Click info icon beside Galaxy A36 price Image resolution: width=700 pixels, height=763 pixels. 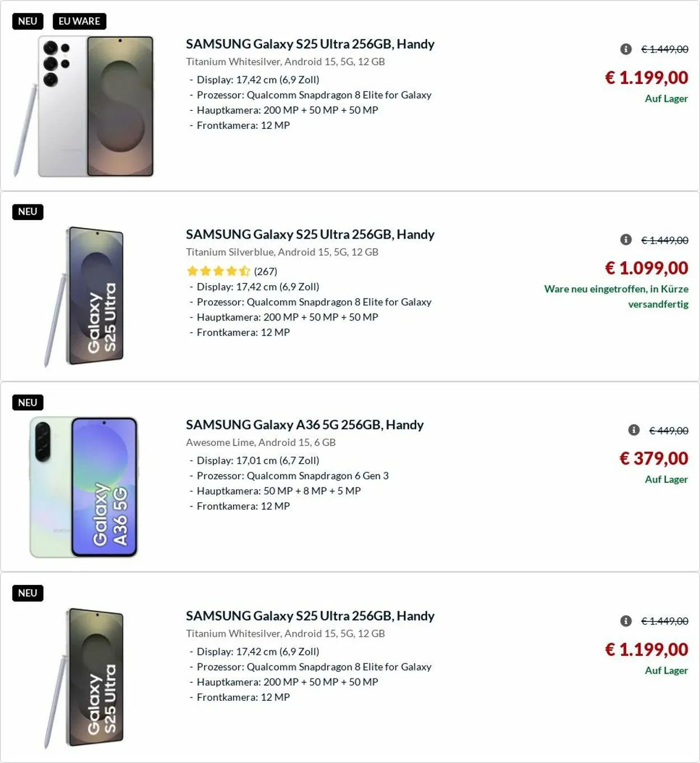click(x=634, y=430)
